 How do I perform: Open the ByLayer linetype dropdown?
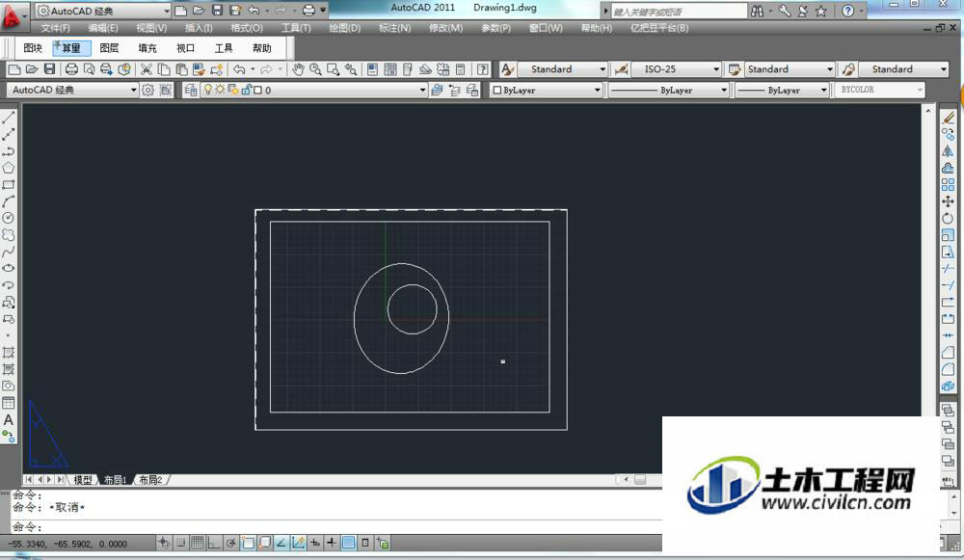coord(669,91)
